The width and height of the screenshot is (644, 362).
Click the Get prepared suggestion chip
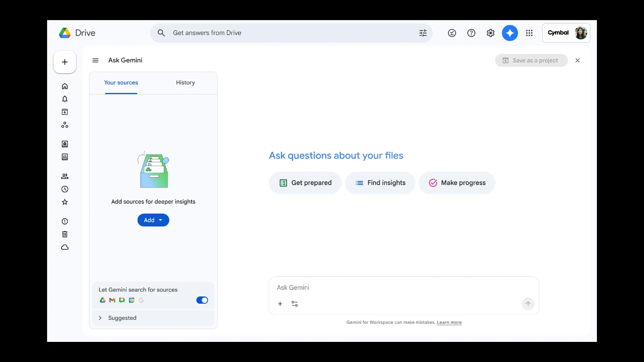click(305, 183)
